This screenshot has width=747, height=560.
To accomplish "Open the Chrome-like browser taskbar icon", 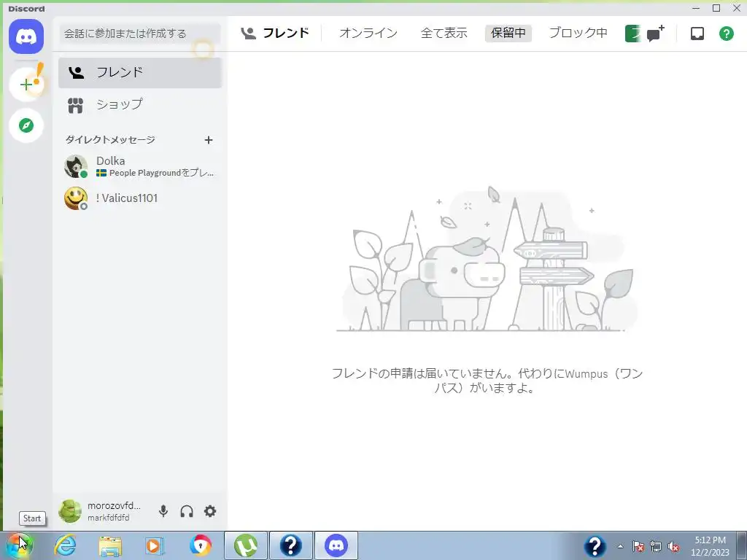I will point(200,545).
